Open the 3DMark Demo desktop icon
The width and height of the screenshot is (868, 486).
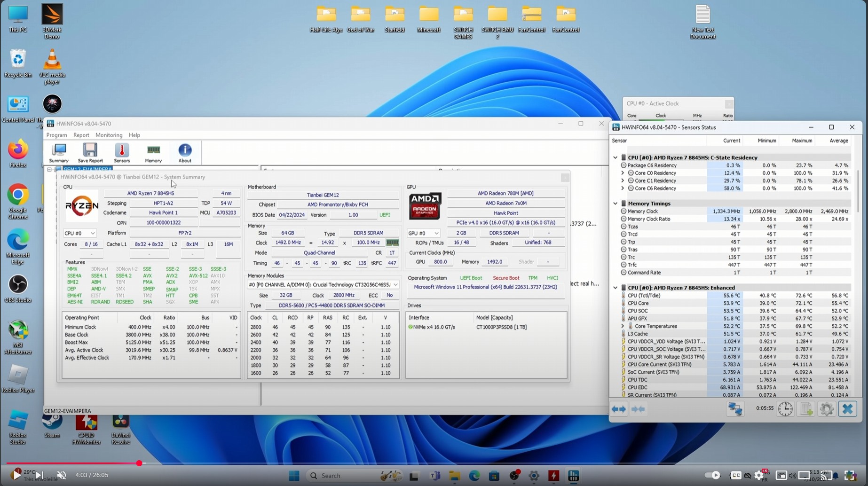[x=52, y=22]
